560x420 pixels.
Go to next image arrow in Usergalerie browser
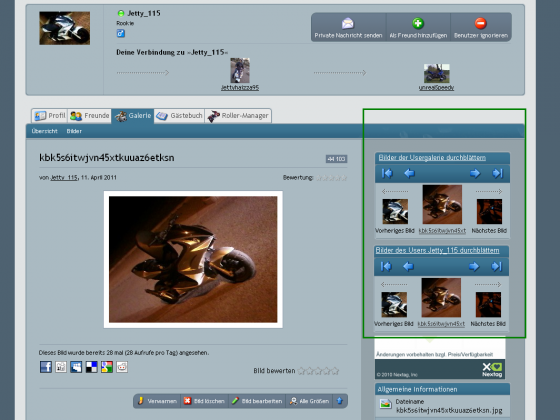pos(475,173)
